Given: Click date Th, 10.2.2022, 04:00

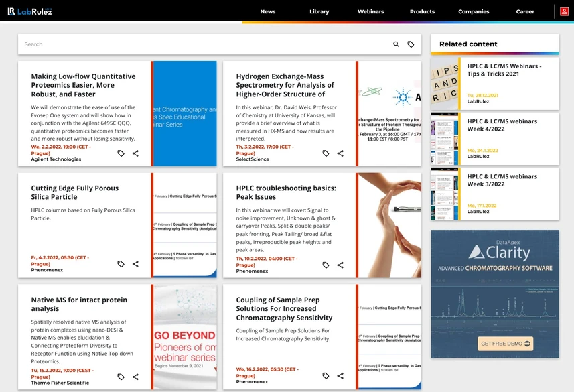Looking at the screenshot, I should pyautogui.click(x=267, y=261).
